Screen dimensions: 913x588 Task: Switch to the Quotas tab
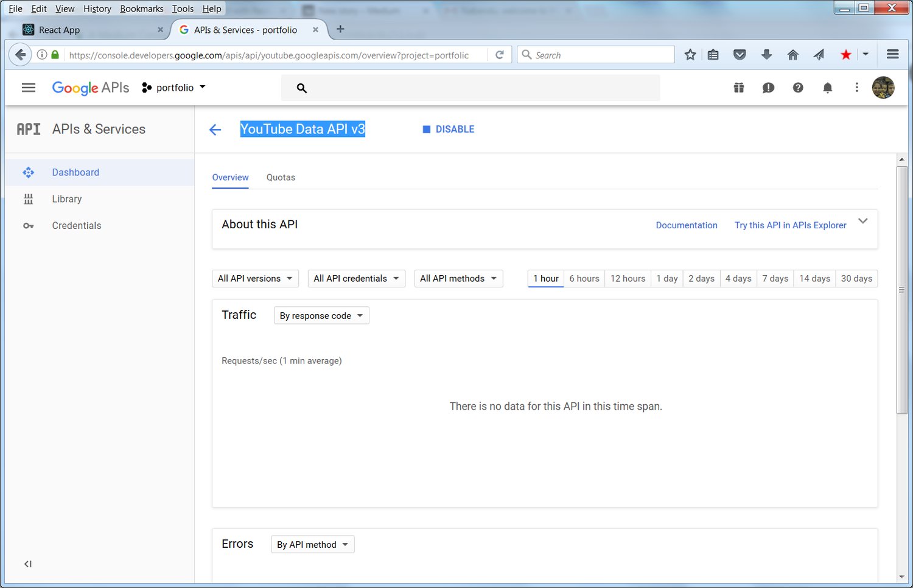tap(281, 178)
